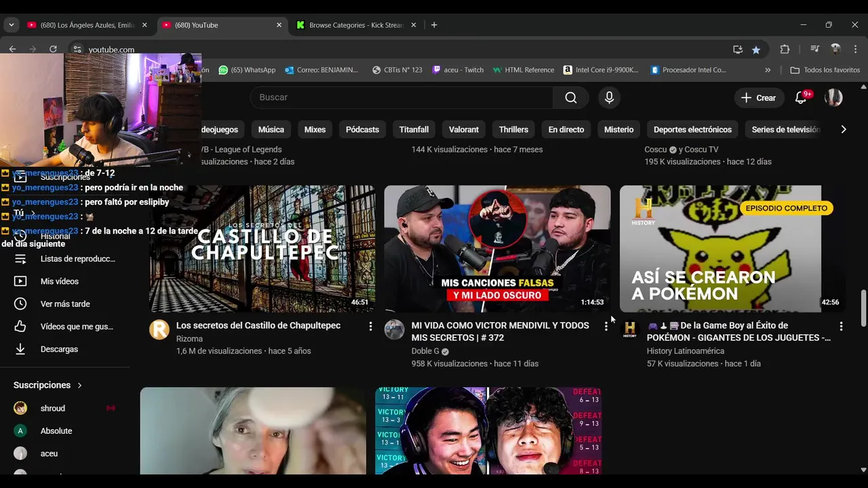Select the Pódcasts category chip
This screenshot has height=488, width=868.
click(x=362, y=129)
